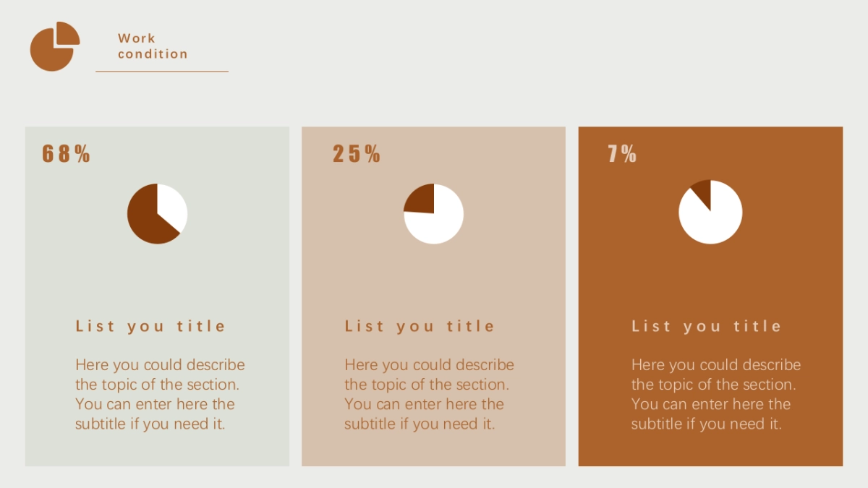
Task: Select the 25% pie chart
Action: pyautogui.click(x=433, y=214)
